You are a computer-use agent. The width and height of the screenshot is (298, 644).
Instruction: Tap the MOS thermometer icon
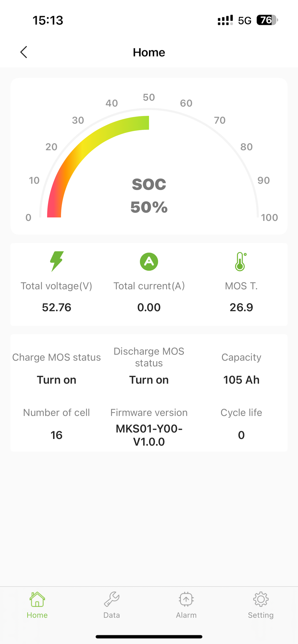(x=241, y=261)
